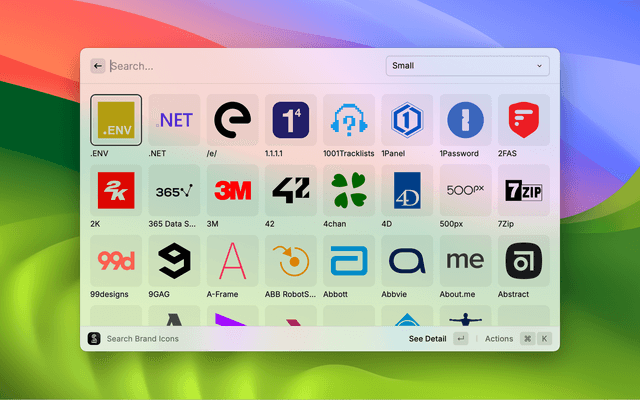640x400 pixels.
Task: Click the 99designs text label
Action: point(109,294)
